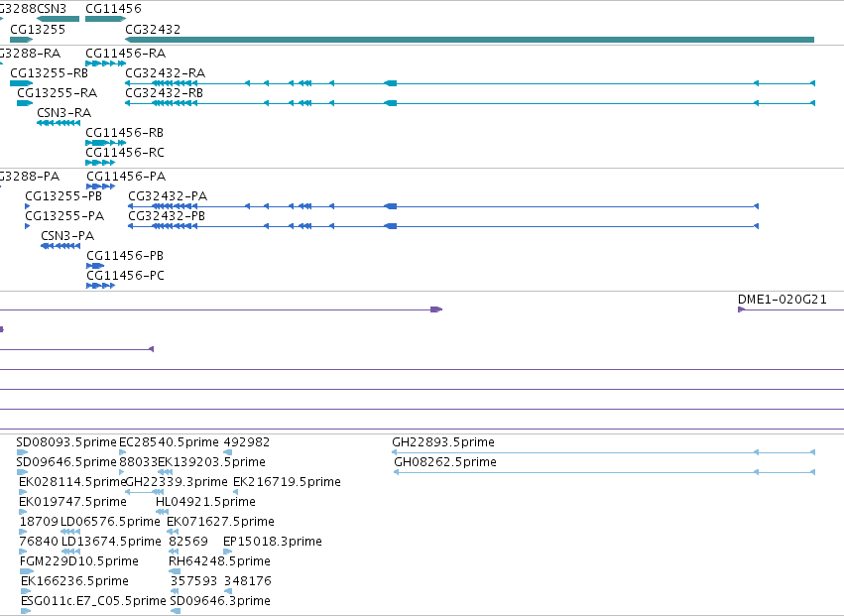
Task: Select the 82569 feature
Action: (174, 552)
